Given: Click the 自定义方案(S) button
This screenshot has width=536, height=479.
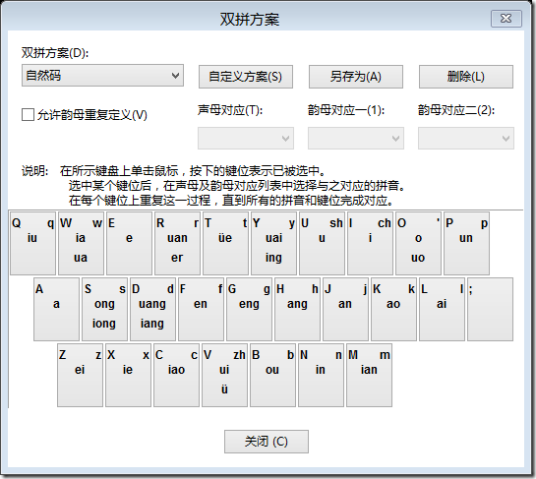Looking at the screenshot, I should [x=245, y=77].
